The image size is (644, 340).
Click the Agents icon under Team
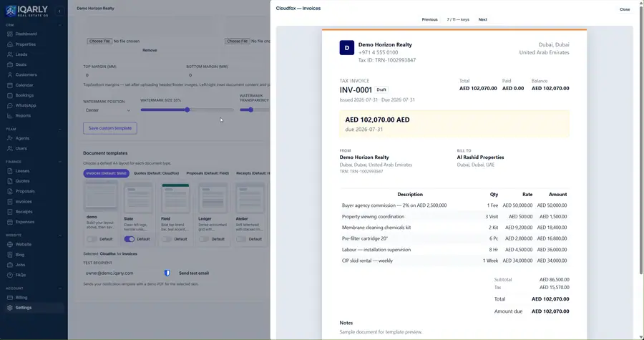(x=10, y=138)
